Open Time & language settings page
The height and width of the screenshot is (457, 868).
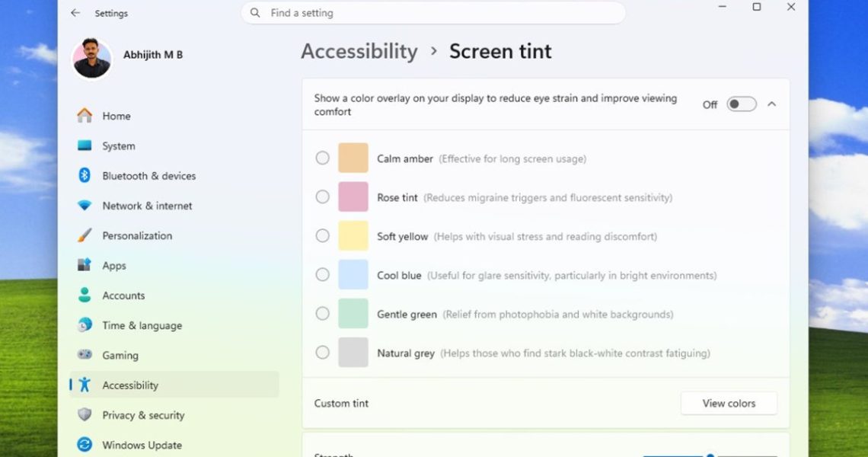(142, 325)
